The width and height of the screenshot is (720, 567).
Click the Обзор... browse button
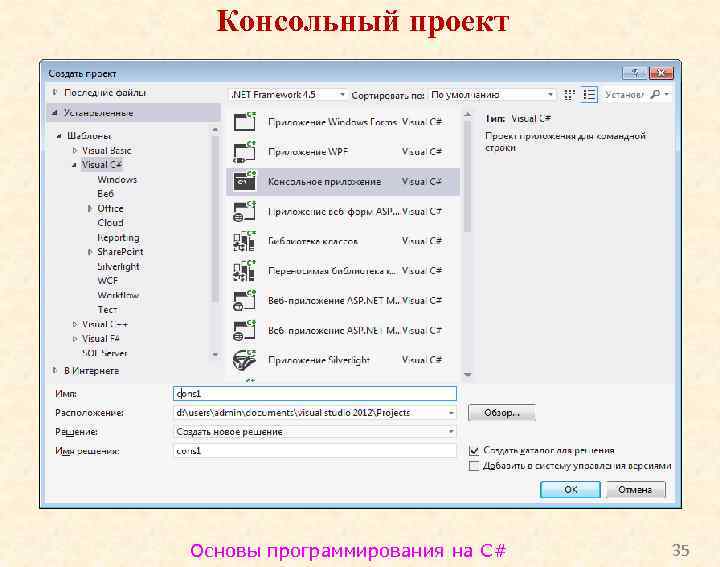[x=501, y=413]
